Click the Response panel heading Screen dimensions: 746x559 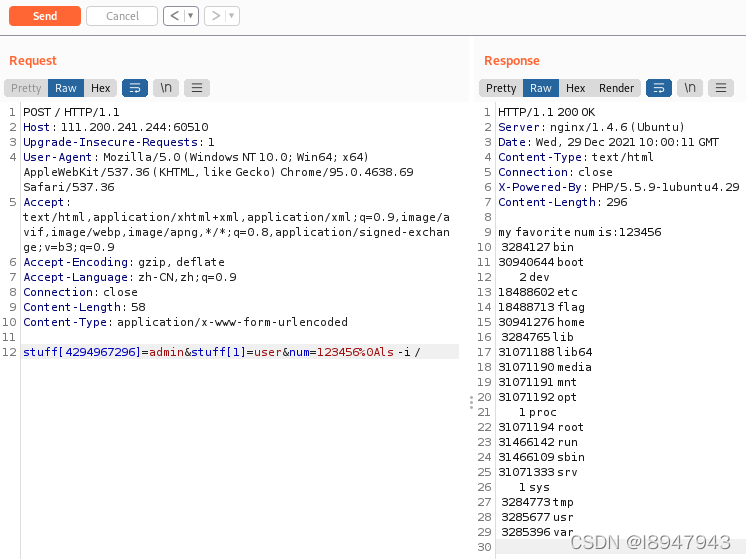coord(511,61)
